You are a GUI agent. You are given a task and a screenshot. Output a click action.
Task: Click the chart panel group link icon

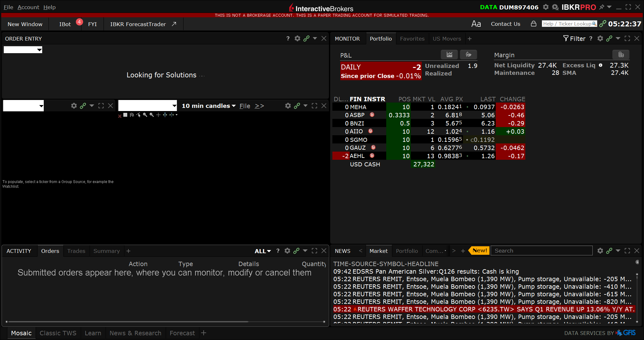click(x=297, y=106)
